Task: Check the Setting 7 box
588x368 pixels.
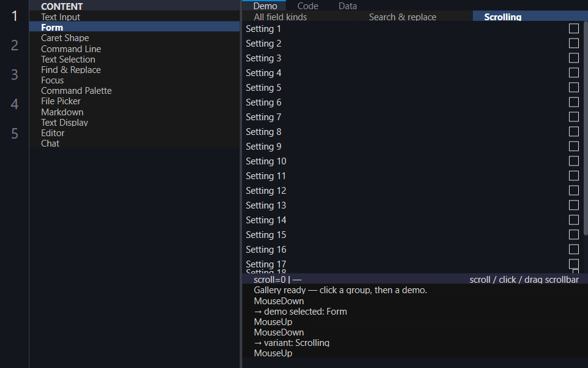Action: point(574,117)
